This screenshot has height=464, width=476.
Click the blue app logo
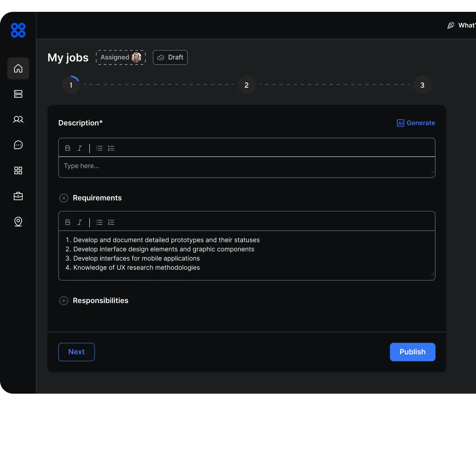pos(18,30)
